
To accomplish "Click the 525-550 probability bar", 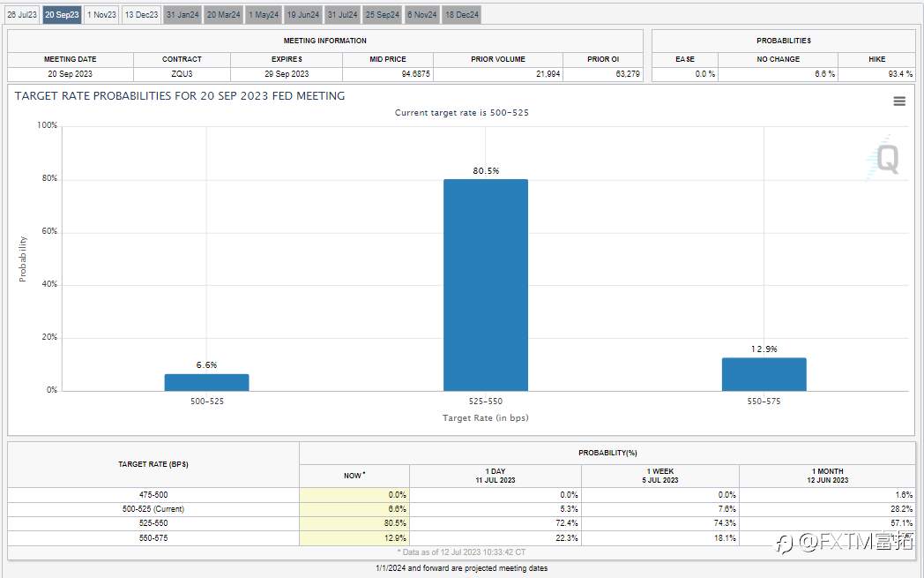I will coord(486,285).
